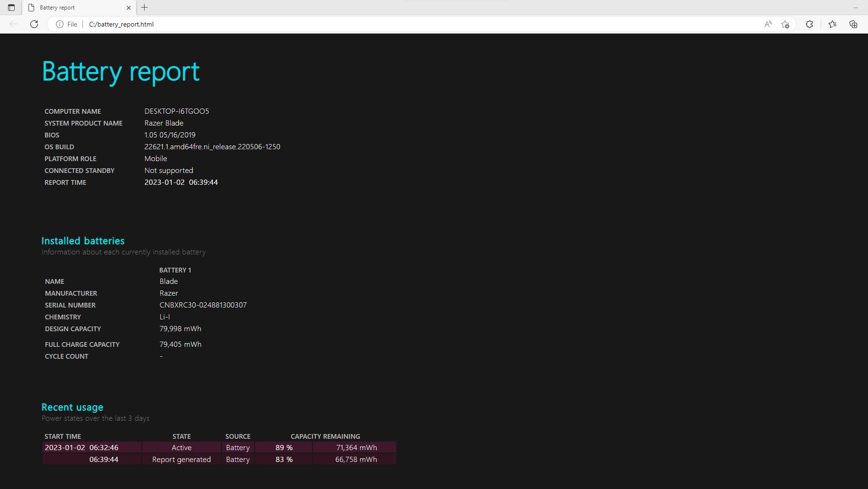868x489 pixels.
Task: Click the back navigation arrow
Action: pyautogui.click(x=13, y=24)
